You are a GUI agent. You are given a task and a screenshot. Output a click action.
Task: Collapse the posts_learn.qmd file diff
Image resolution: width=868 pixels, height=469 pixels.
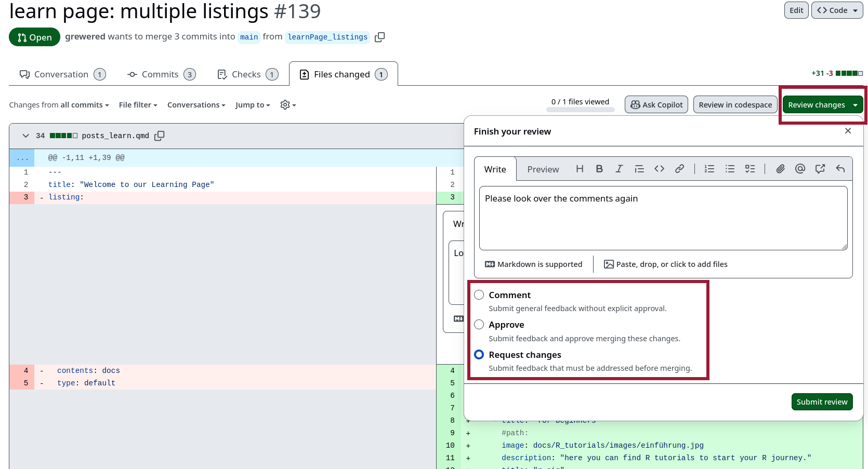click(25, 136)
